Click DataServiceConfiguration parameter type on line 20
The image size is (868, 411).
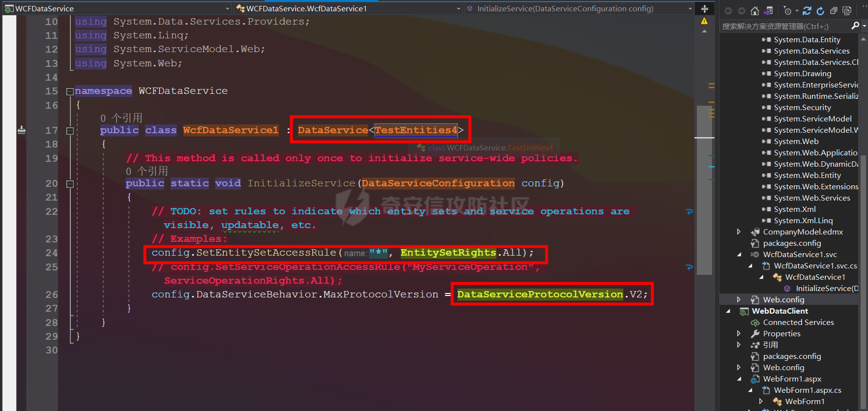pos(438,183)
